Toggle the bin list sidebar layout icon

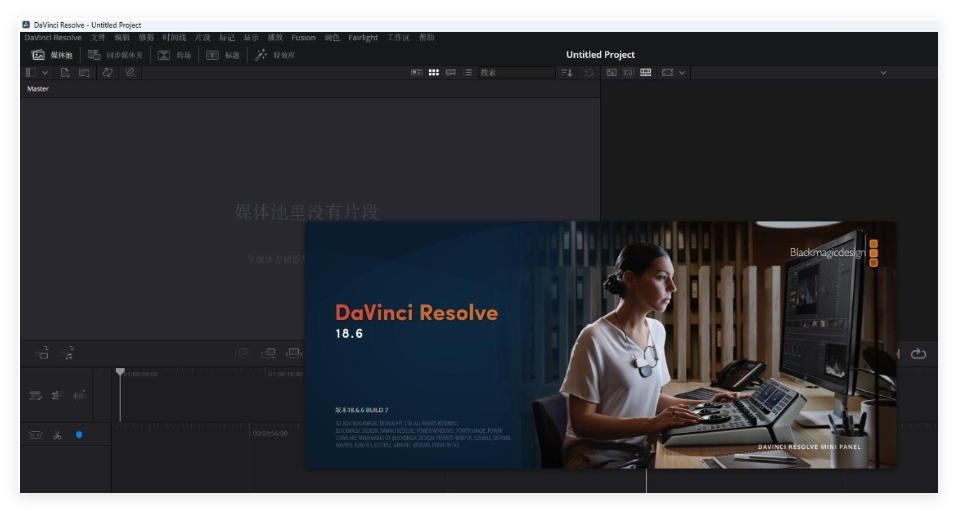tap(30, 73)
